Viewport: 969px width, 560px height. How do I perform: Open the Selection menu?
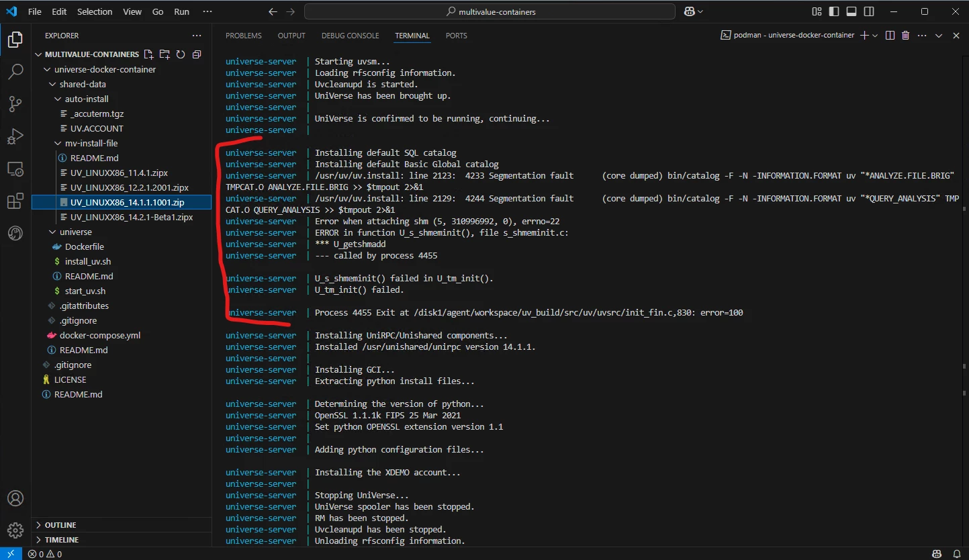[95, 11]
